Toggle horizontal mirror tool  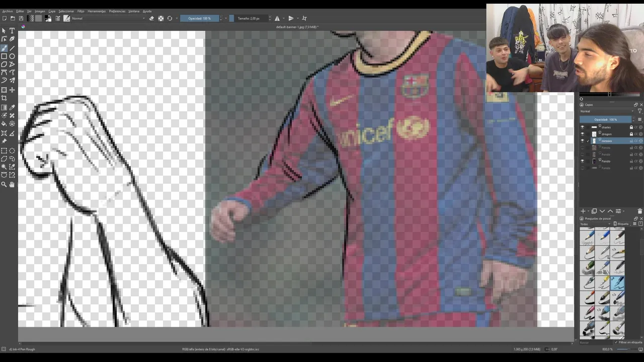(x=277, y=19)
